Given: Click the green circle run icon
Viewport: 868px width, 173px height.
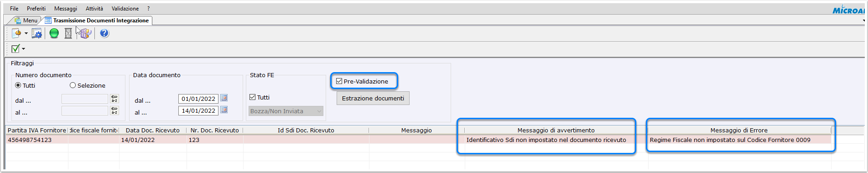Looking at the screenshot, I should pos(54,33).
